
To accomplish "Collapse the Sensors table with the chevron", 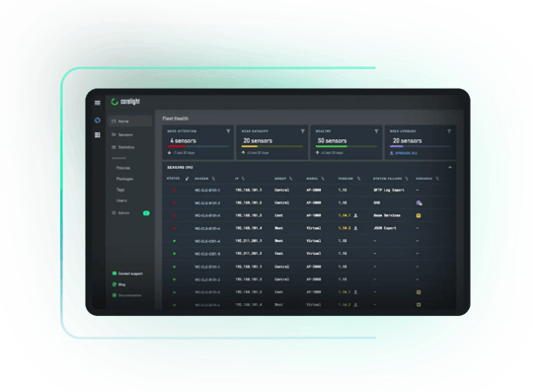I will tap(450, 168).
